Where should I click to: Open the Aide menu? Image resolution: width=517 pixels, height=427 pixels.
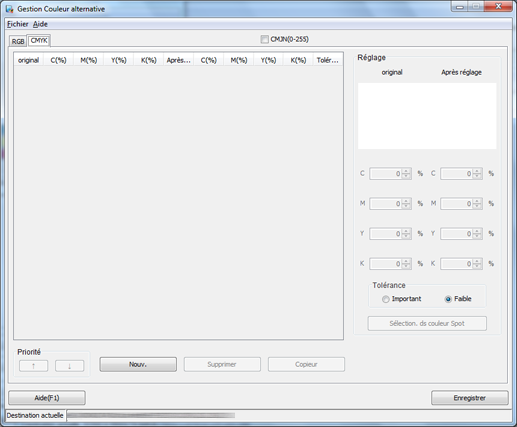tap(40, 24)
